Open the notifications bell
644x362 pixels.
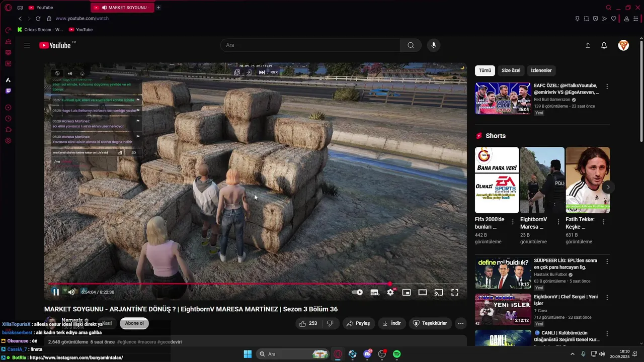tap(604, 45)
